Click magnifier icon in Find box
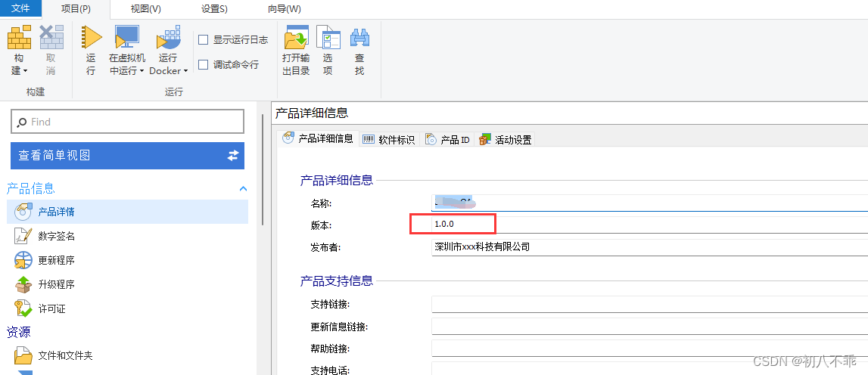Screen dimensions: 868x375 pos(22,122)
